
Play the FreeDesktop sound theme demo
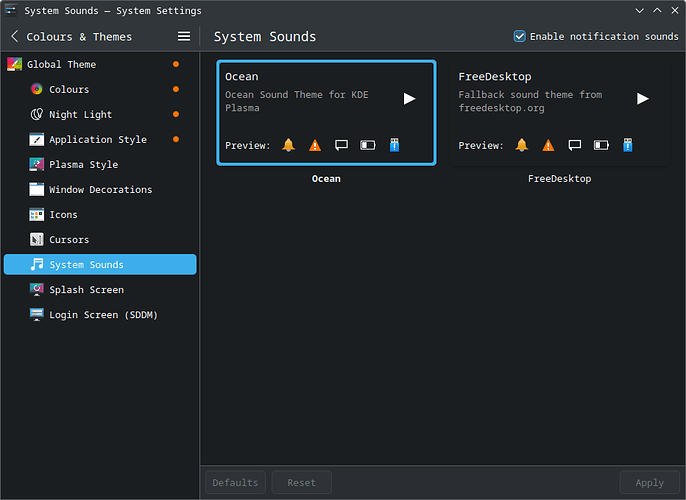click(642, 98)
